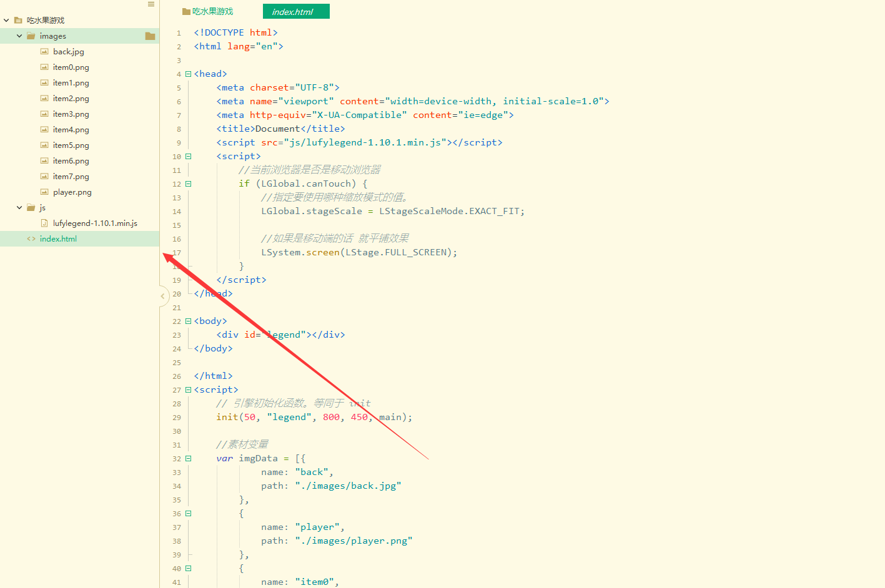Image resolution: width=885 pixels, height=588 pixels.
Task: Click the "./images/back.jpg" path string
Action: click(348, 486)
